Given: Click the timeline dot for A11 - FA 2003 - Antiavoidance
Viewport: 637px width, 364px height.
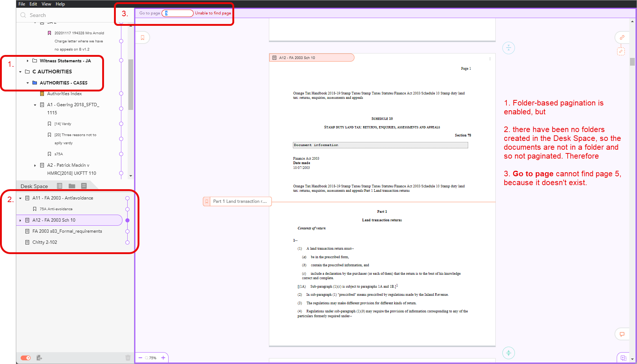Looking at the screenshot, I should pos(127,198).
